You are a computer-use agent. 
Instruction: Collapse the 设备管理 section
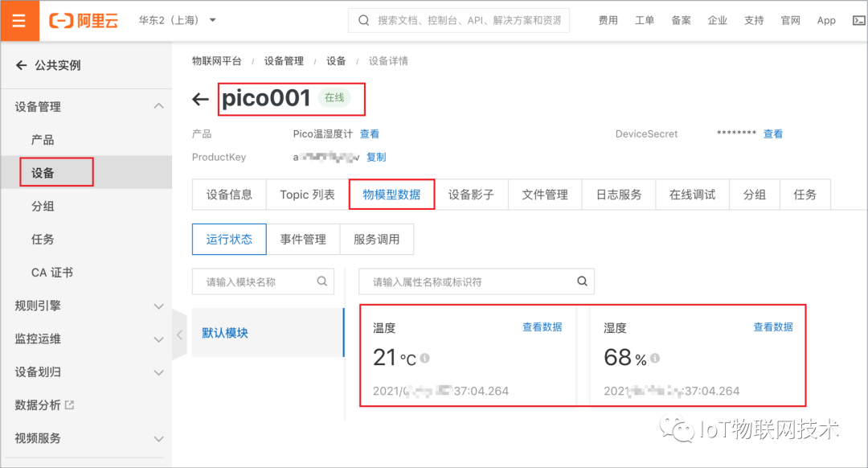tap(158, 106)
